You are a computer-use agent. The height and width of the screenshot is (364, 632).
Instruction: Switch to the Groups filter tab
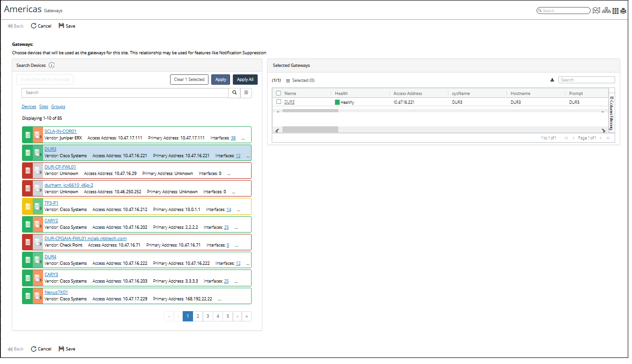click(x=58, y=107)
